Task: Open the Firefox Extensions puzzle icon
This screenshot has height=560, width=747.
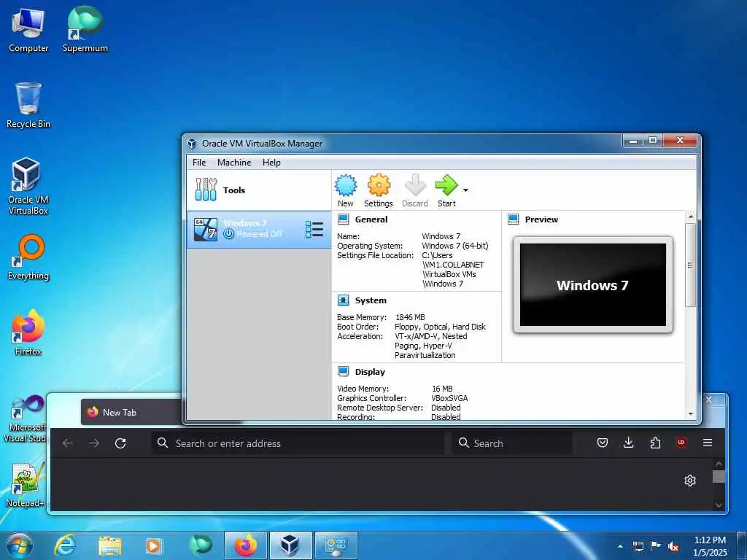Action: point(655,443)
